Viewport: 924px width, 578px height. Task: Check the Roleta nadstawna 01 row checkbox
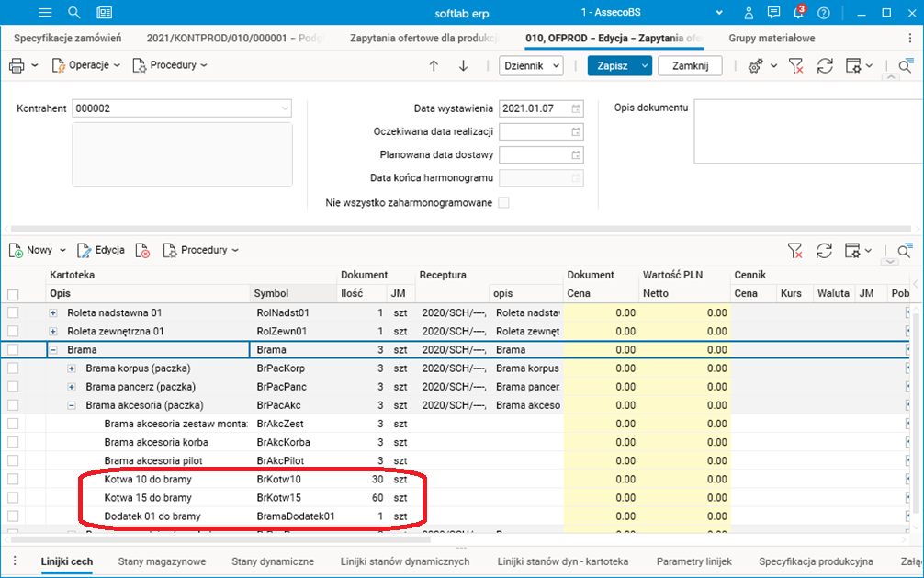click(x=13, y=312)
